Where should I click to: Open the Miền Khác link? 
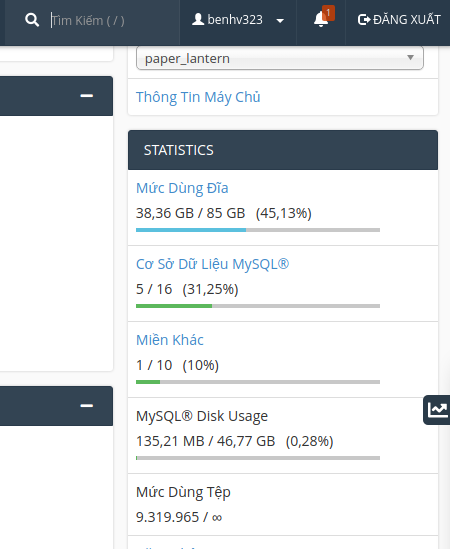169,340
